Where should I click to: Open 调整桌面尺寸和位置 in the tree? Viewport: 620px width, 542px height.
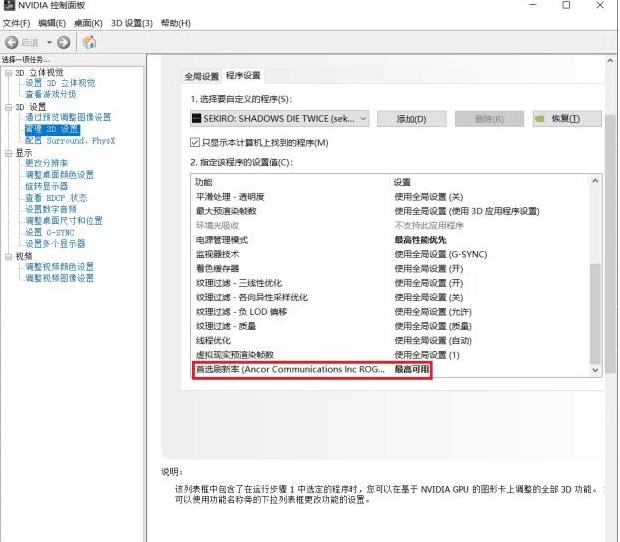tap(64, 221)
